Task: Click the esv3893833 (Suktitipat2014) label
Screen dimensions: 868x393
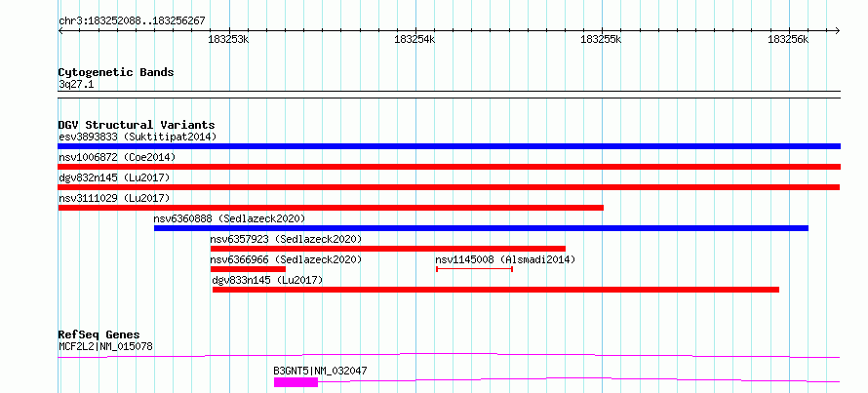Action: point(138,137)
